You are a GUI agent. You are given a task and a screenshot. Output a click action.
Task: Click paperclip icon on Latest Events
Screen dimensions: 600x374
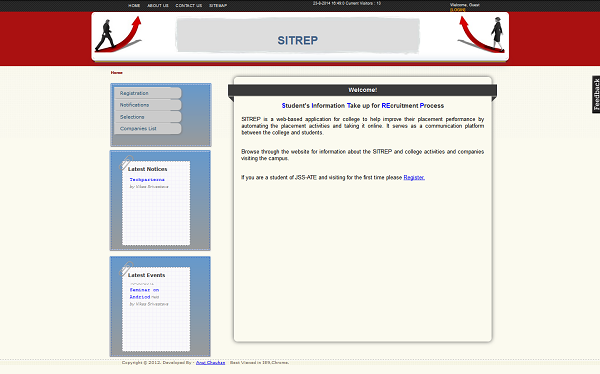(x=126, y=269)
